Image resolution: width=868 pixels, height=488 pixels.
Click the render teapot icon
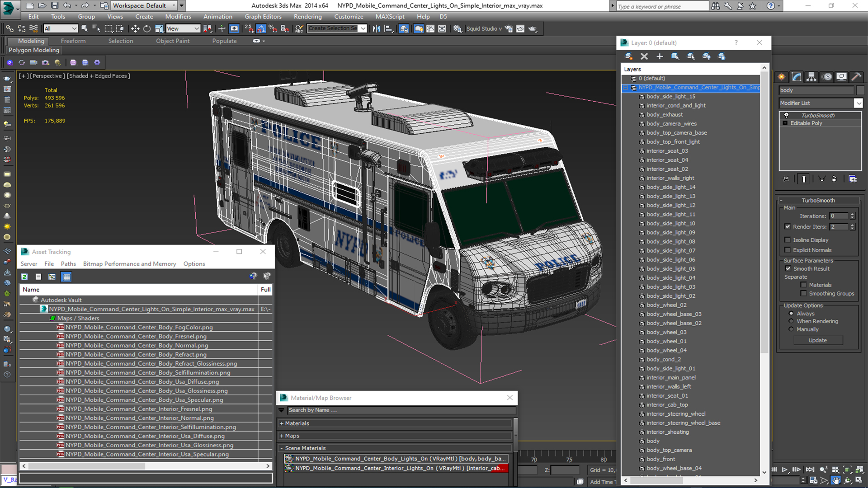533,28
